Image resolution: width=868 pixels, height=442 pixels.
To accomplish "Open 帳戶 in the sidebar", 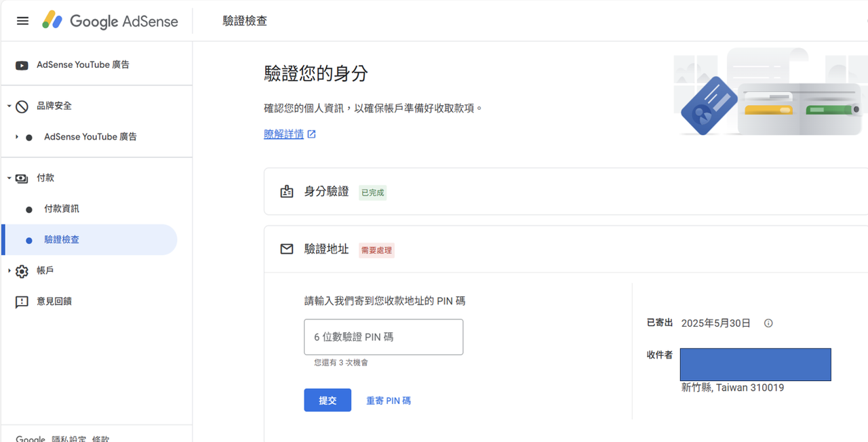I will [x=45, y=270].
